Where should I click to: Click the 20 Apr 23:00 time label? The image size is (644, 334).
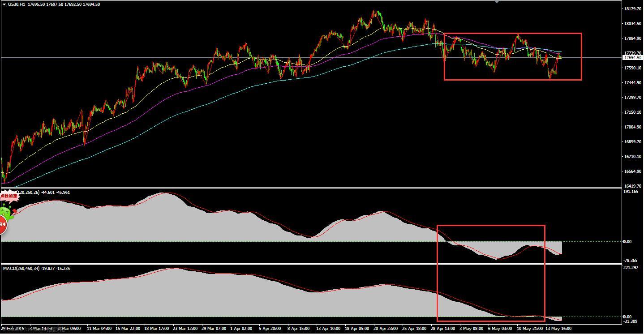[386, 329]
